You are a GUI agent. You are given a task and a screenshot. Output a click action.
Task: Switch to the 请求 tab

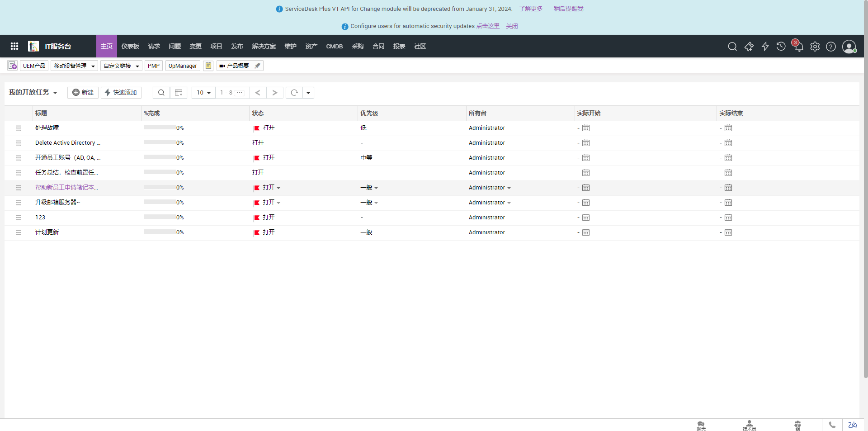[x=154, y=46]
